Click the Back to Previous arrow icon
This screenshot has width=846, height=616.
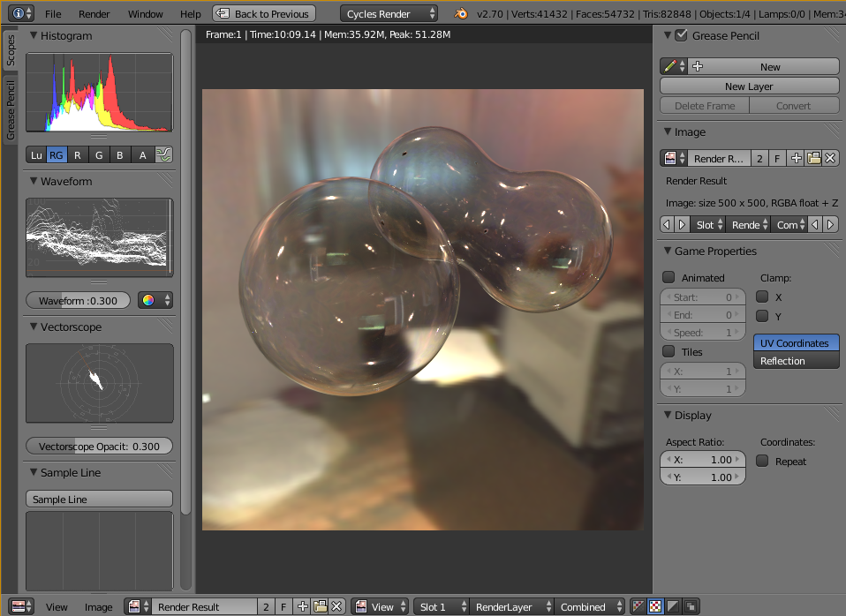[x=223, y=13]
